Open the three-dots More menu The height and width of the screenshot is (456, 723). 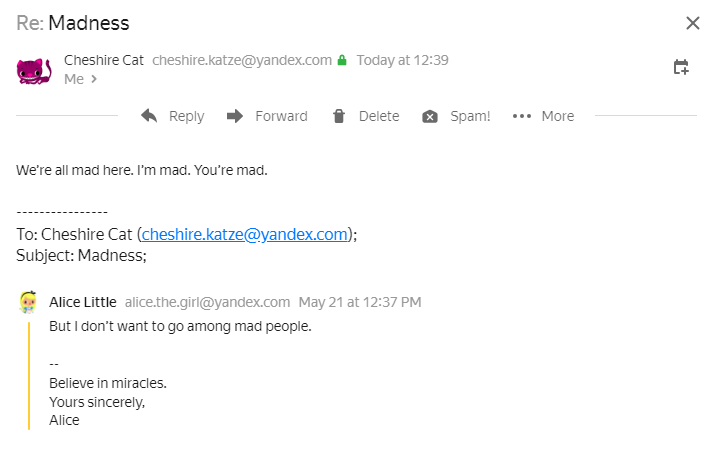coord(522,116)
